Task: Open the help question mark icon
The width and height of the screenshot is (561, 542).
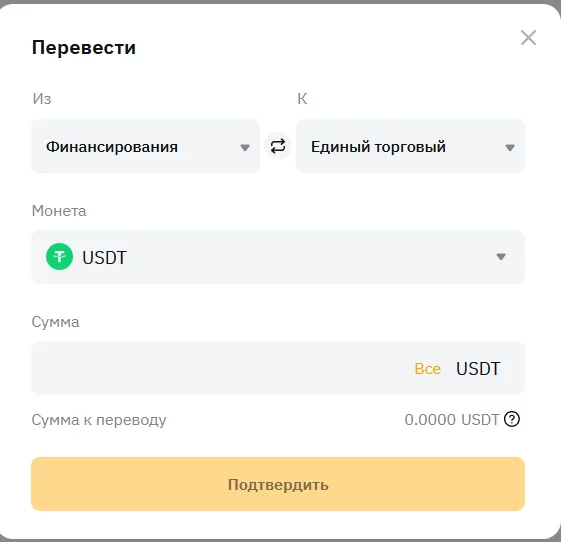Action: 512,419
